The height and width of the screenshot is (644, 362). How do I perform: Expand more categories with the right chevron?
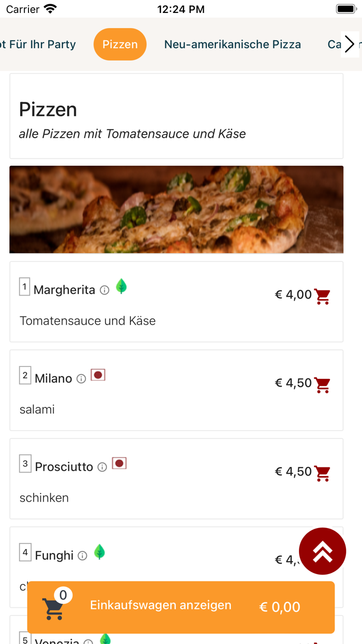click(x=350, y=44)
